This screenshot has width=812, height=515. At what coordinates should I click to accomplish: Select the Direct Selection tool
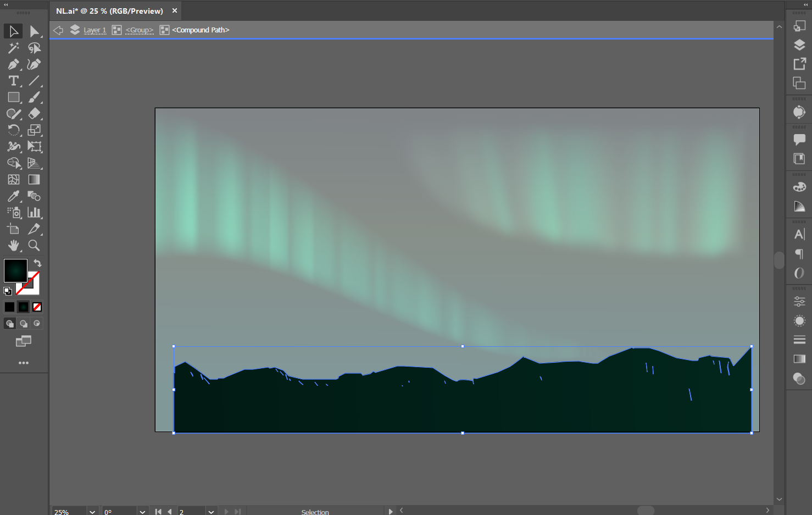[34, 31]
